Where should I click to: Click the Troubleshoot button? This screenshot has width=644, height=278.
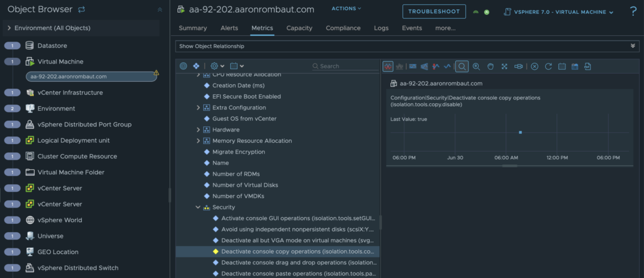(434, 12)
